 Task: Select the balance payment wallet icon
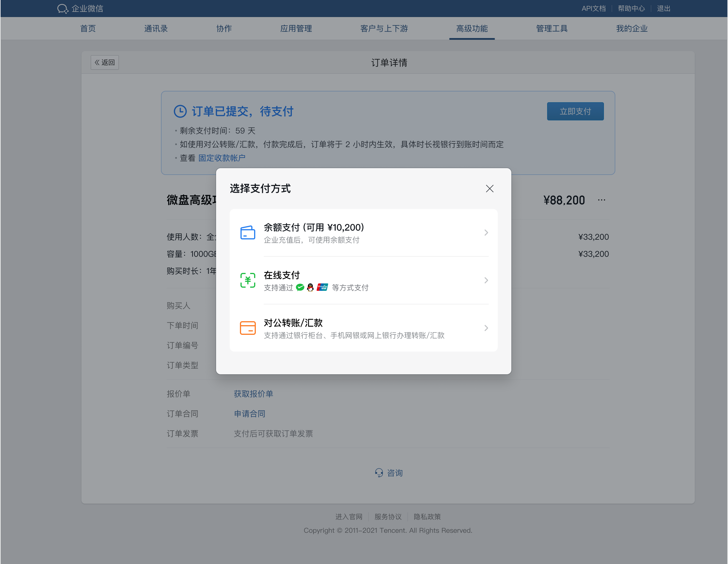pyautogui.click(x=247, y=232)
